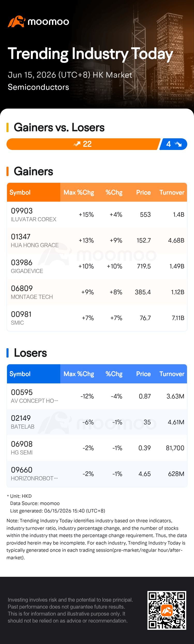Open the 09660 HORIZONROBOT row

pos(97,474)
